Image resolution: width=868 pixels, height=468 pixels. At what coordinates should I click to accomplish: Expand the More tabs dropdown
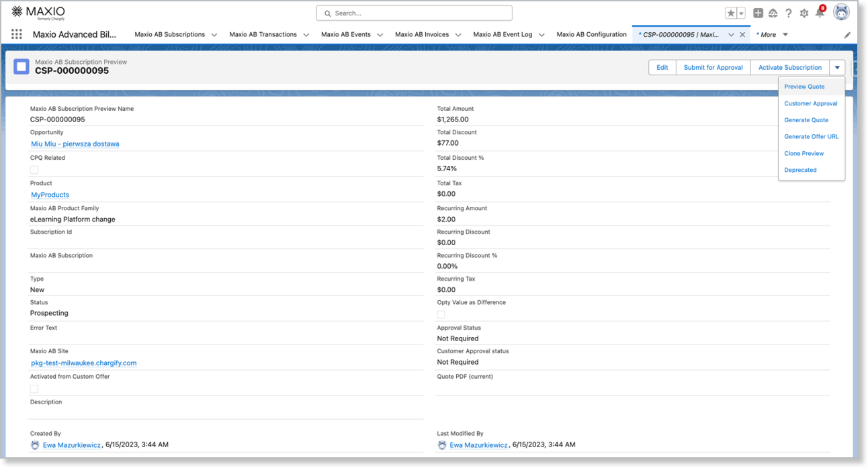(785, 35)
